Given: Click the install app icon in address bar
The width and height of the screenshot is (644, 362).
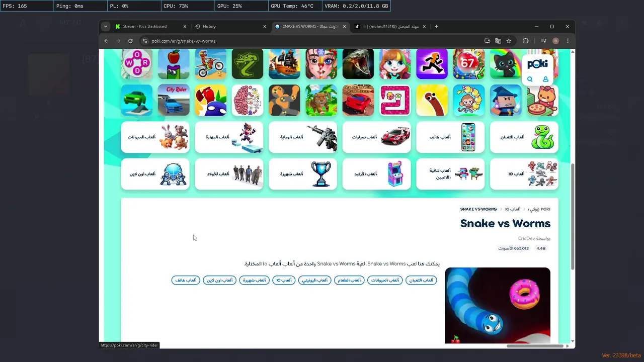Looking at the screenshot, I should click(487, 41).
